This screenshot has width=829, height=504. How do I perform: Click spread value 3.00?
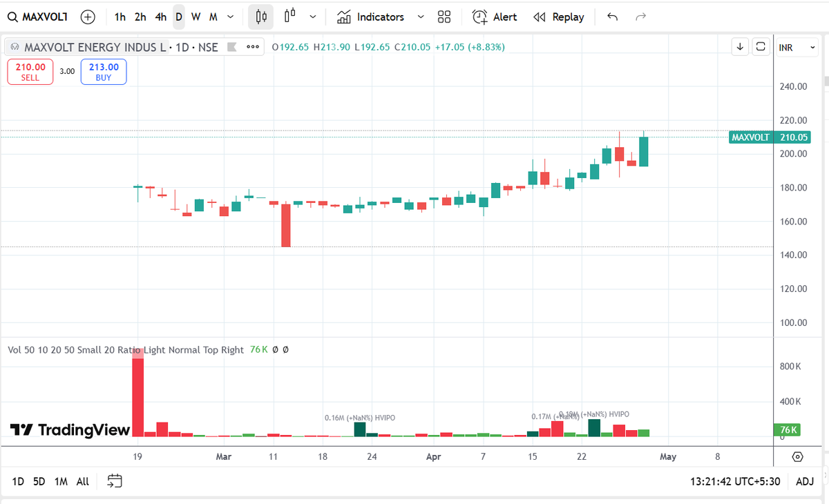click(67, 71)
